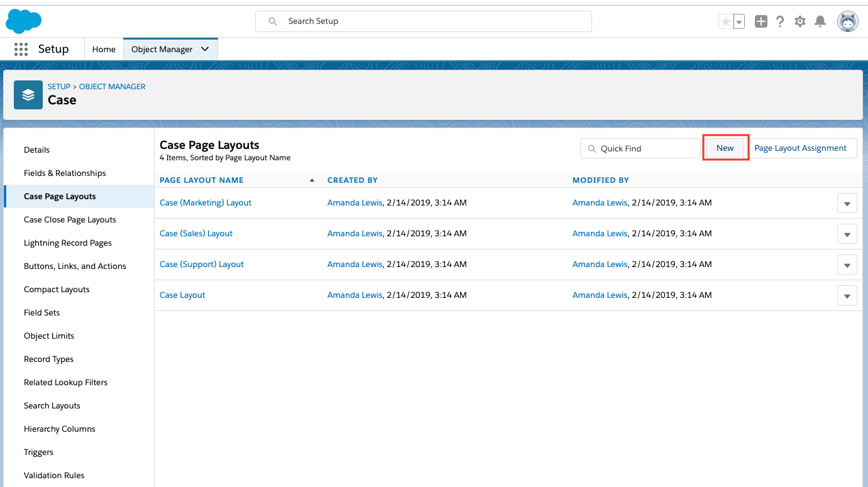This screenshot has height=487, width=868.
Task: Click the Case object layers icon
Action: point(28,94)
